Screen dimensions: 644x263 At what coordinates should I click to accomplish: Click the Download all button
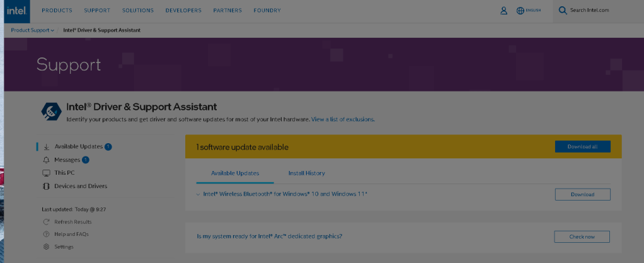coord(582,147)
